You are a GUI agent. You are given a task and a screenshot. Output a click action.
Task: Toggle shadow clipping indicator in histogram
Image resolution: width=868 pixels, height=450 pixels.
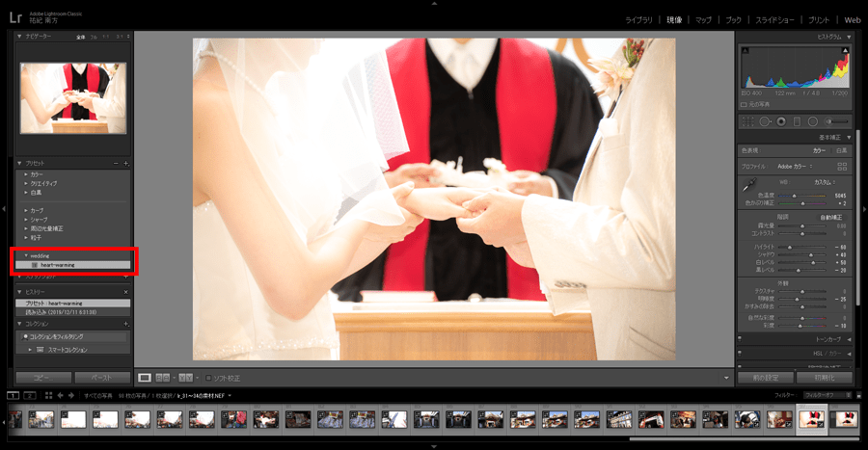click(x=746, y=50)
